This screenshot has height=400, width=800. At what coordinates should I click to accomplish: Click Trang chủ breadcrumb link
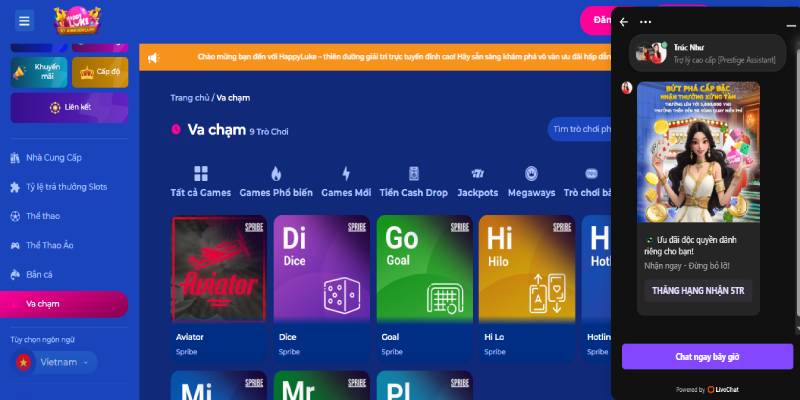pos(190,98)
